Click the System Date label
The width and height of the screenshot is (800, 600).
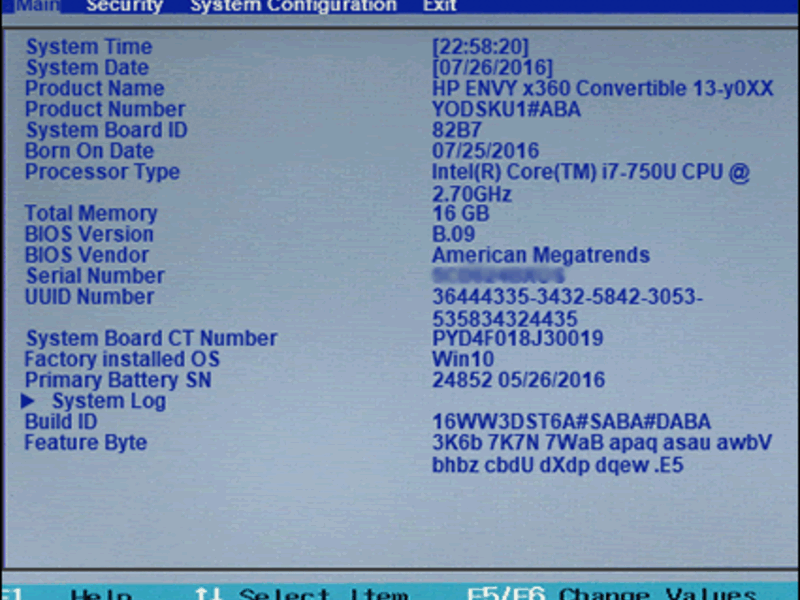tap(87, 68)
